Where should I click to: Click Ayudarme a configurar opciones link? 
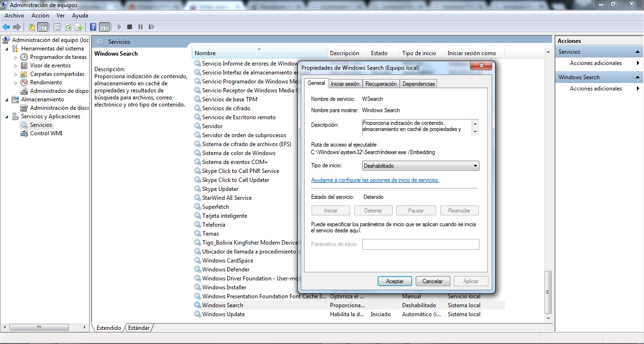375,180
